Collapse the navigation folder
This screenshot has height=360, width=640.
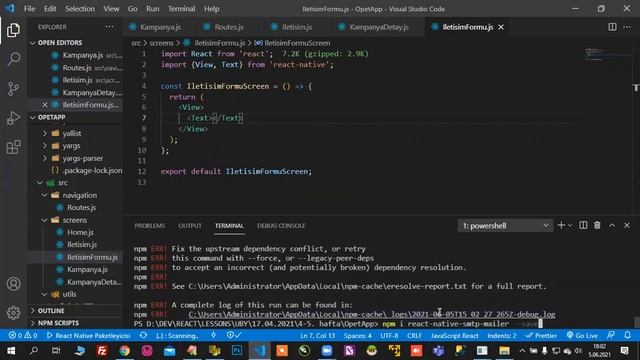click(80, 195)
